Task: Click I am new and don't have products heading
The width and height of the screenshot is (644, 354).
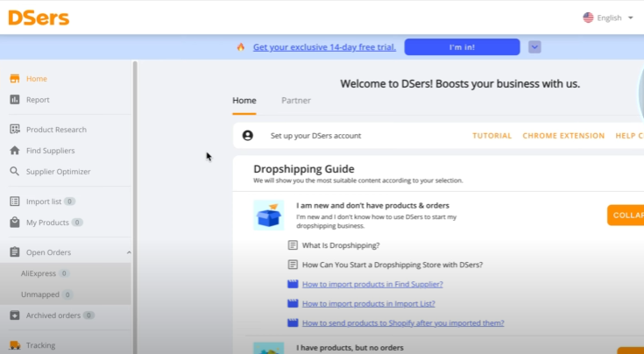Action: (373, 205)
